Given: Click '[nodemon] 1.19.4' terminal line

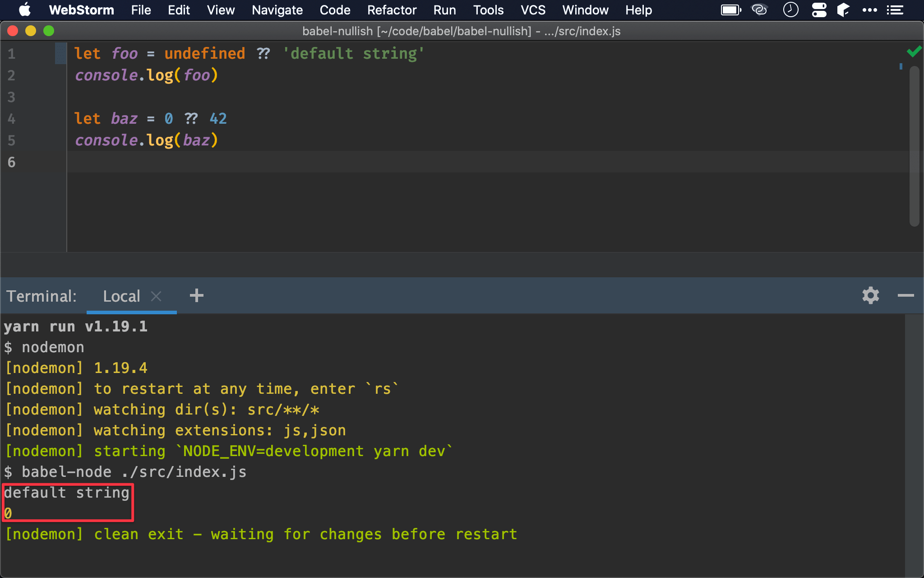Looking at the screenshot, I should [76, 368].
